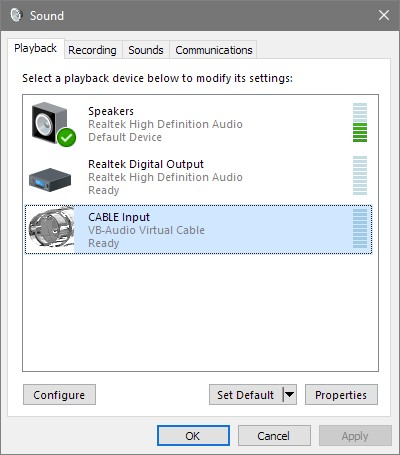Open the Sounds tab
This screenshot has width=400, height=455.
[x=146, y=50]
